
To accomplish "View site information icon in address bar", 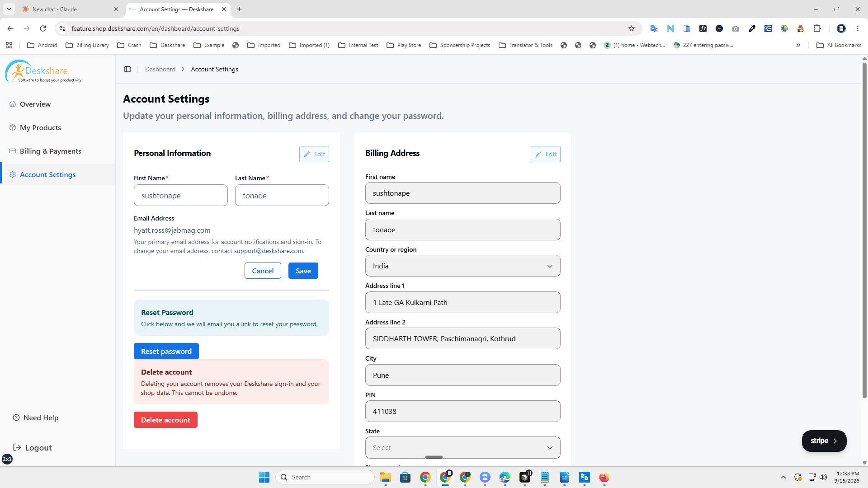I will pos(62,28).
